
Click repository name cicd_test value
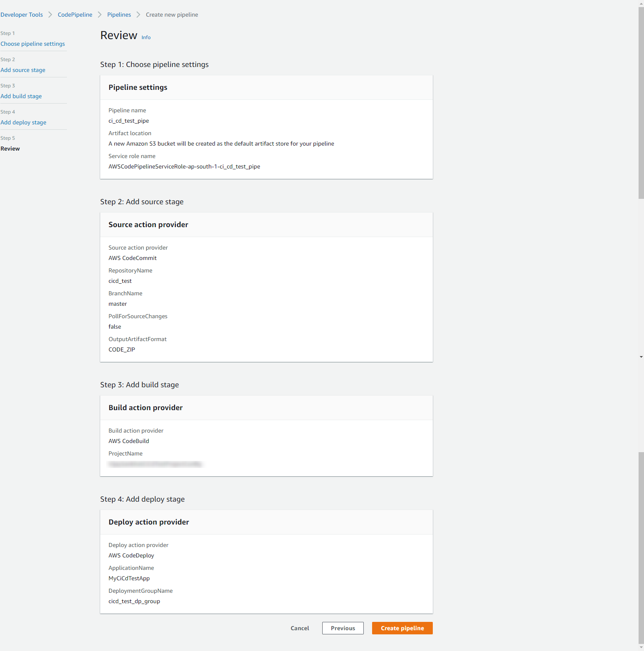120,281
